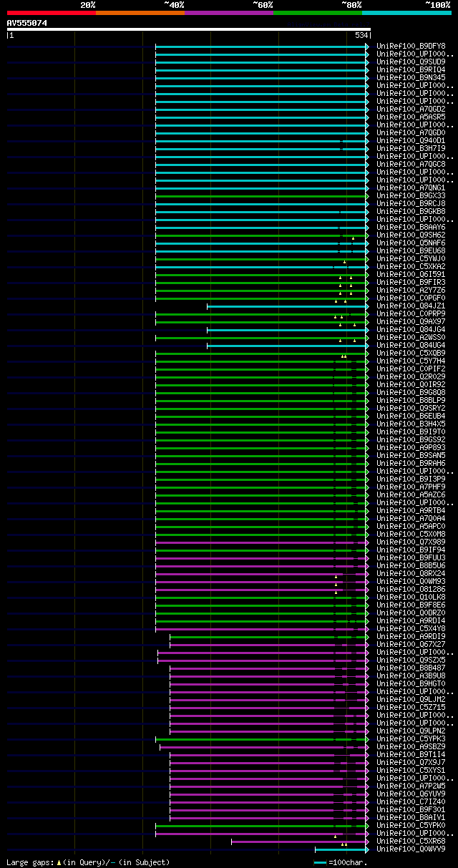This screenshot has width=458, height=868.
Task: Select the UniRef100_Q0WVV9 hit label
Action: (411, 849)
